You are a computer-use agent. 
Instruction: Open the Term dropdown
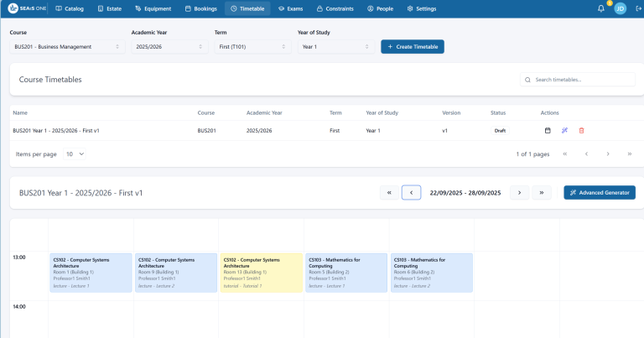click(x=252, y=47)
